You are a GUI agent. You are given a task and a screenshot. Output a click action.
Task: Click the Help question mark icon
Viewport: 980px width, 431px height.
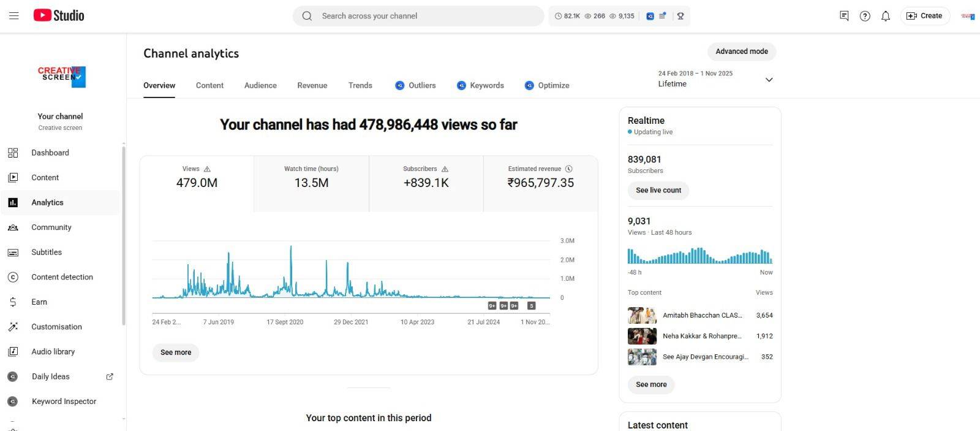865,16
